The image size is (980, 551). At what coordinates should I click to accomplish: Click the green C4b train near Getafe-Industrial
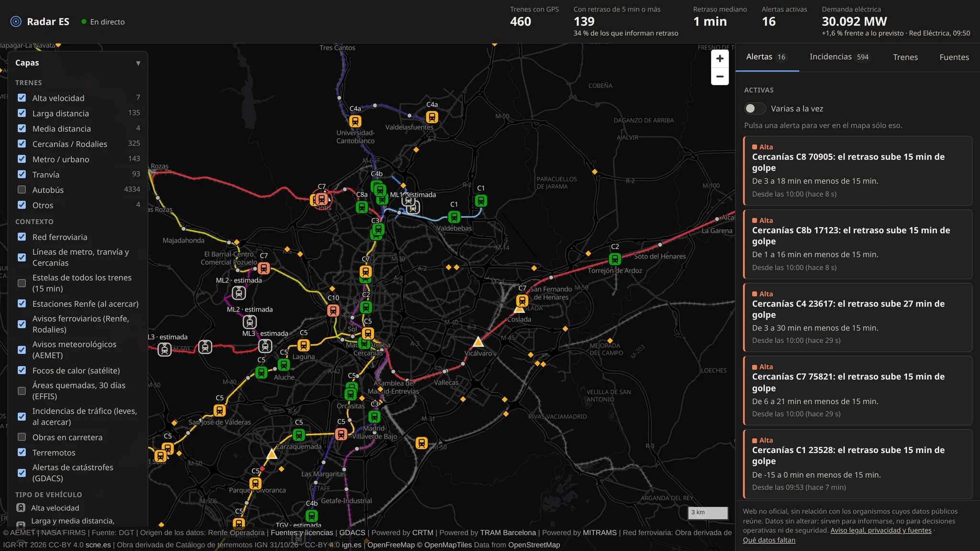tap(312, 516)
